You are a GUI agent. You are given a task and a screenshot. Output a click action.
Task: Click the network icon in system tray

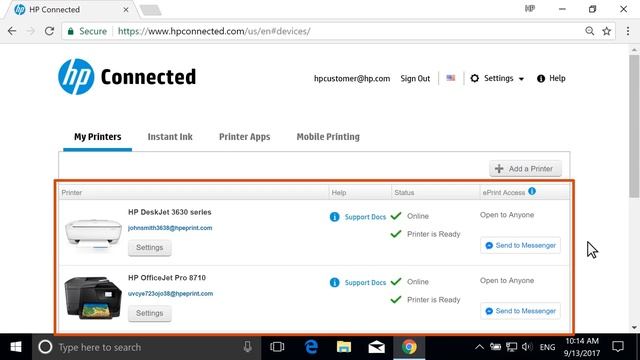[511, 347]
